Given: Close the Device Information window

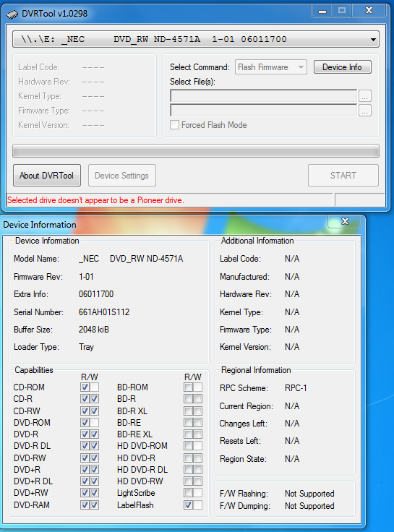Looking at the screenshot, I should tap(345, 221).
